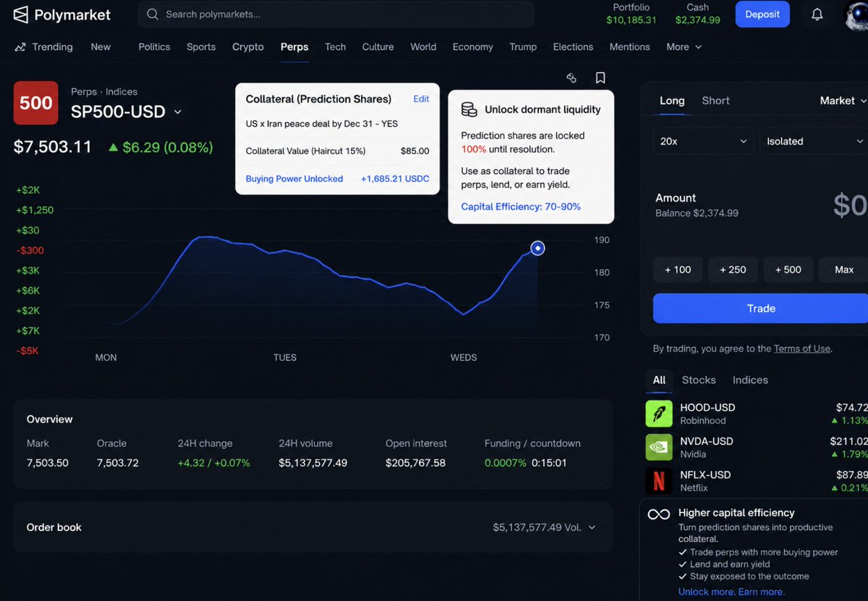Edit the prediction shares collateral
The image size is (868, 601).
coord(421,99)
